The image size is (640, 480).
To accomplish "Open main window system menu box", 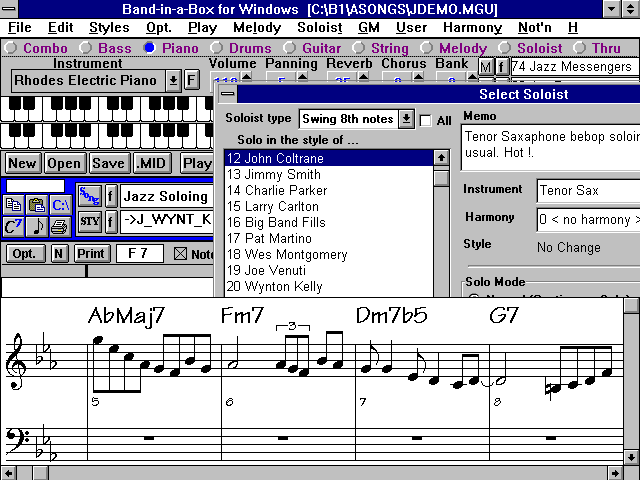I will pos(9,9).
